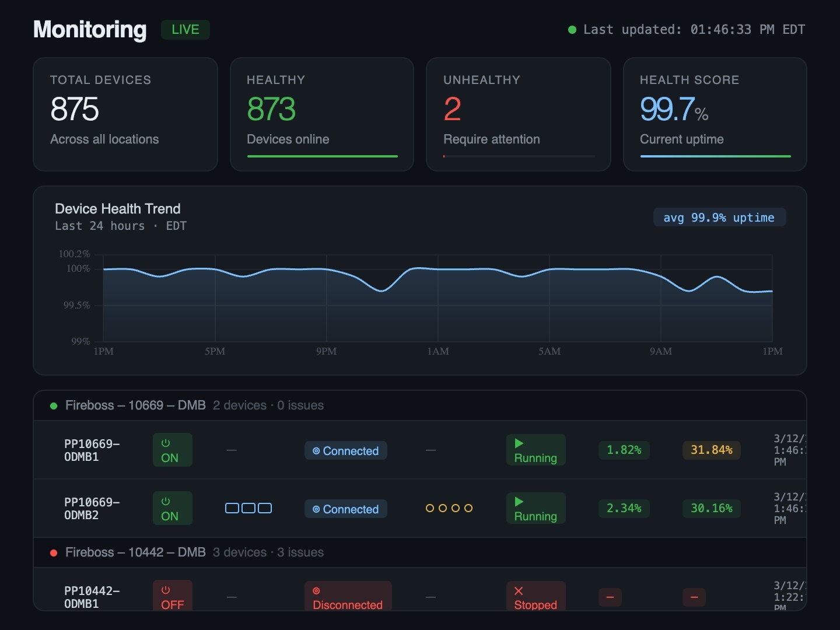Click the red power icon on PP10442-ODMB1 OFF badge

(166, 590)
